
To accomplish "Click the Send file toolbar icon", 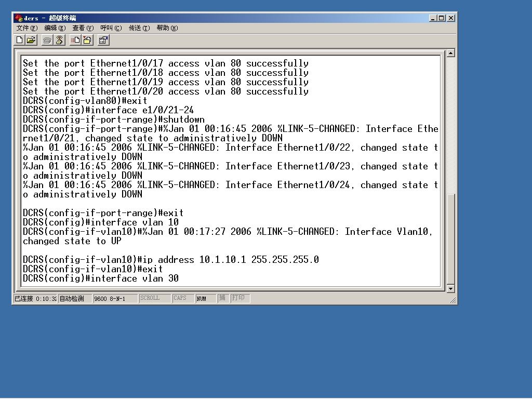I will [x=75, y=41].
